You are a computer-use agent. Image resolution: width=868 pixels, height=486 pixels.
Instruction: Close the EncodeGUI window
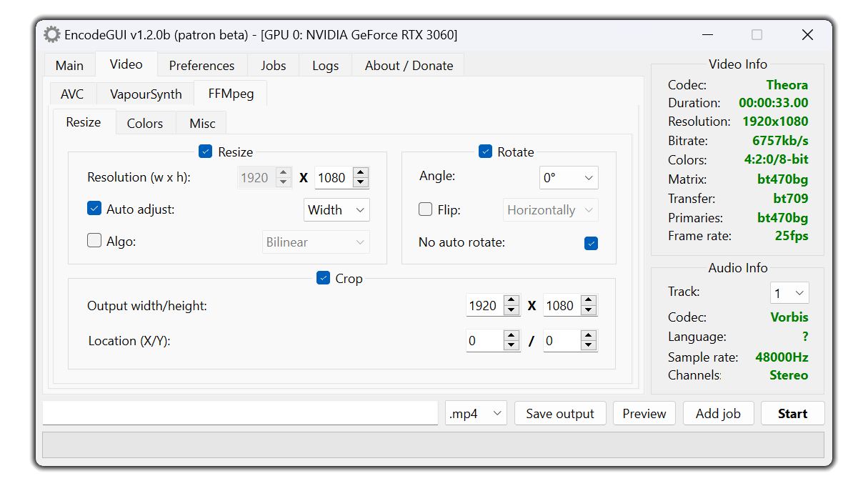pos(807,34)
